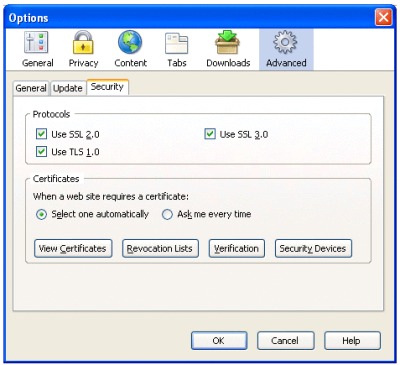Choose Select one automatically option
Viewport: 400px width, 365px height.
pos(41,214)
